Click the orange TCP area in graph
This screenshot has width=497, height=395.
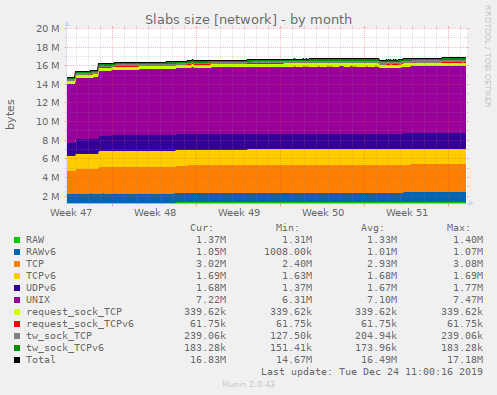pyautogui.click(x=267, y=179)
